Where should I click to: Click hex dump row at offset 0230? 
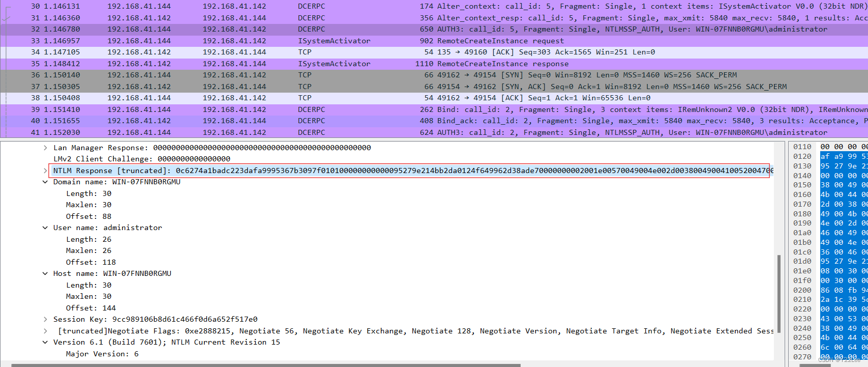(x=830, y=319)
